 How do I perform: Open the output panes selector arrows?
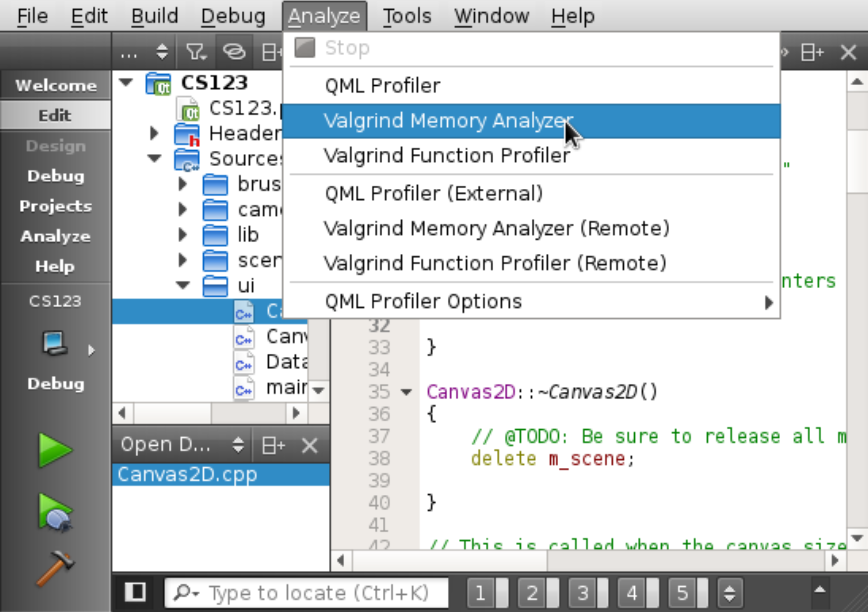coord(730,593)
